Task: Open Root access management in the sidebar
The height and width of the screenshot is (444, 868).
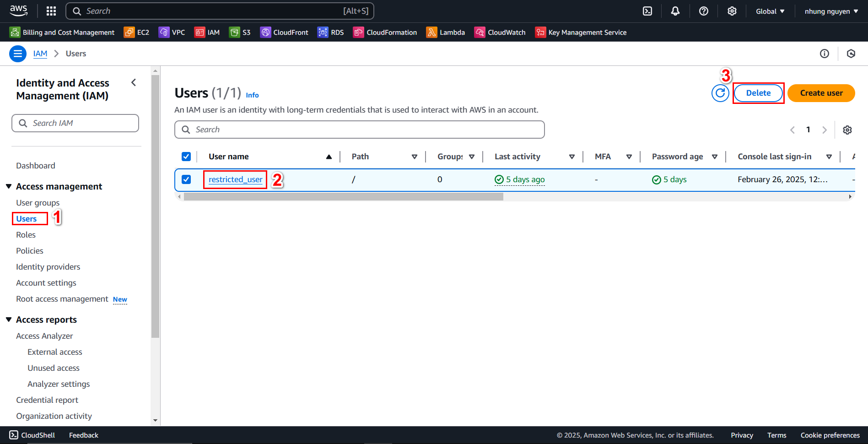Action: click(x=62, y=299)
